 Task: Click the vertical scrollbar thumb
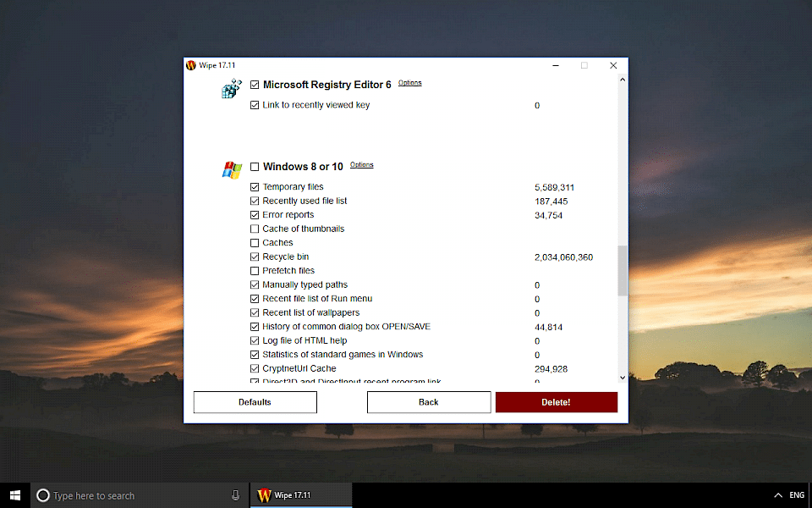point(623,271)
